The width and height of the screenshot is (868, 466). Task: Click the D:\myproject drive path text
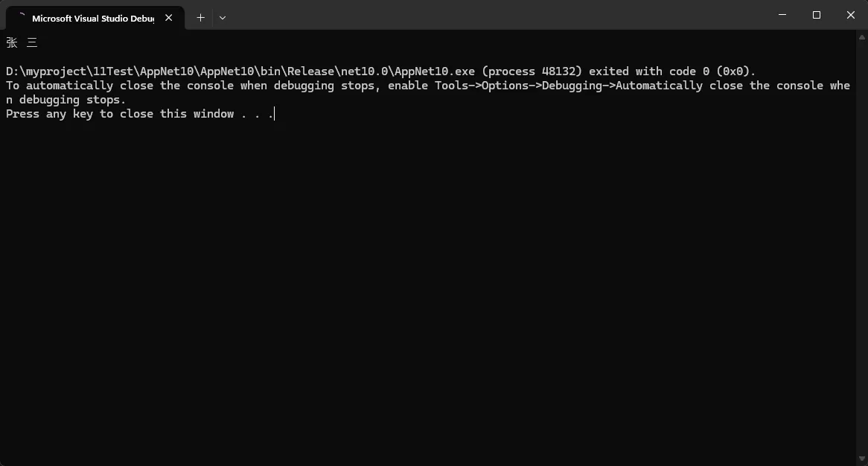[x=46, y=71]
